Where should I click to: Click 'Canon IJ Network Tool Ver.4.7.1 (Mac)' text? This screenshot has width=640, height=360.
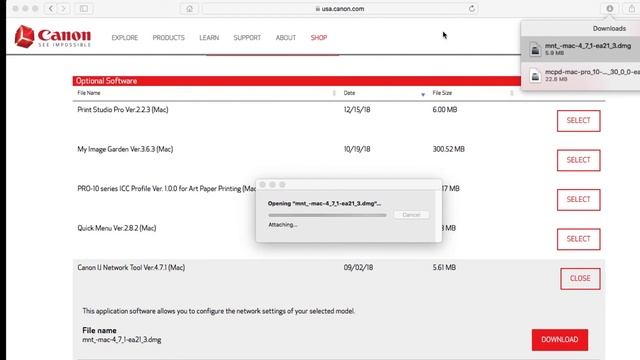pos(131,267)
